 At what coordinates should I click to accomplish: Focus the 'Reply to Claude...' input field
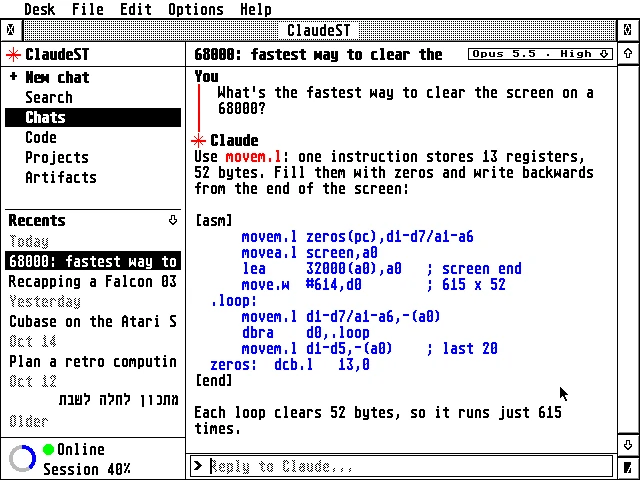pyautogui.click(x=402, y=466)
